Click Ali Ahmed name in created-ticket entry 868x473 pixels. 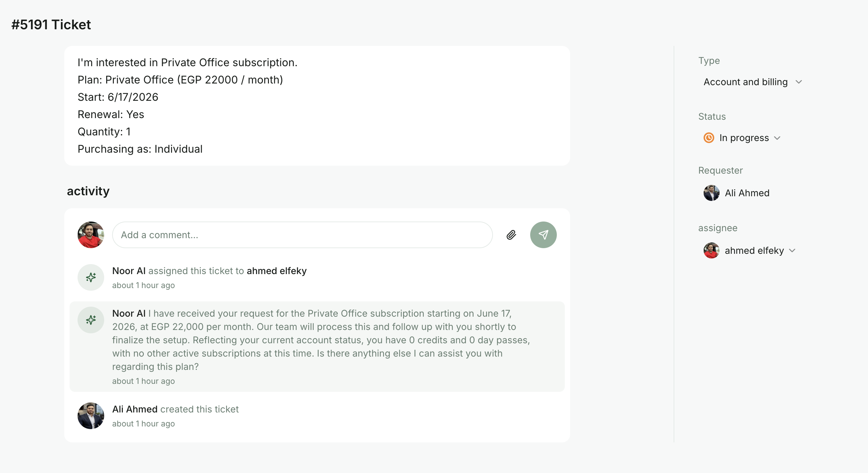135,409
